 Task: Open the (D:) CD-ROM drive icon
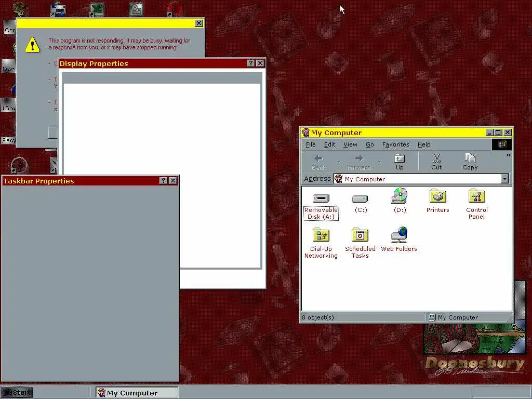(x=400, y=196)
